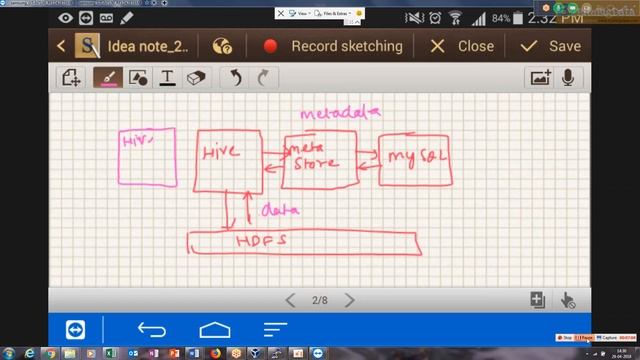Tap the pencil icon in status bar
640x360 pixels.
click(x=127, y=18)
